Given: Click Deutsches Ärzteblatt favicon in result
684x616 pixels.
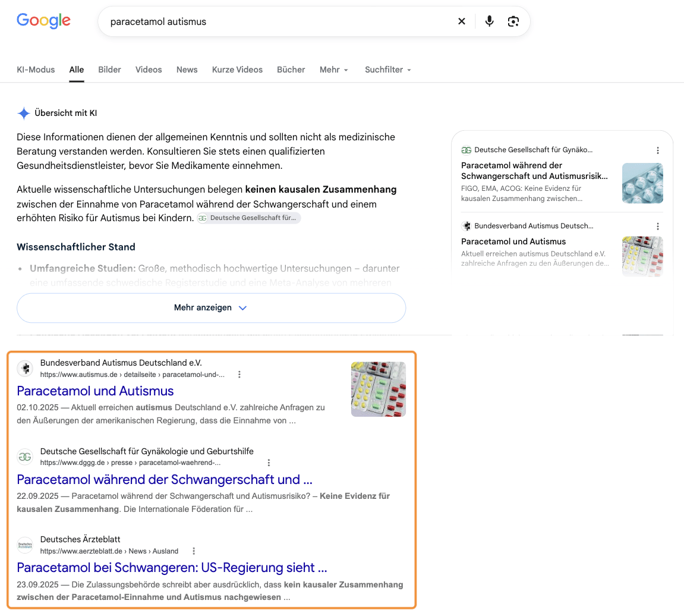Looking at the screenshot, I should pyautogui.click(x=26, y=545).
